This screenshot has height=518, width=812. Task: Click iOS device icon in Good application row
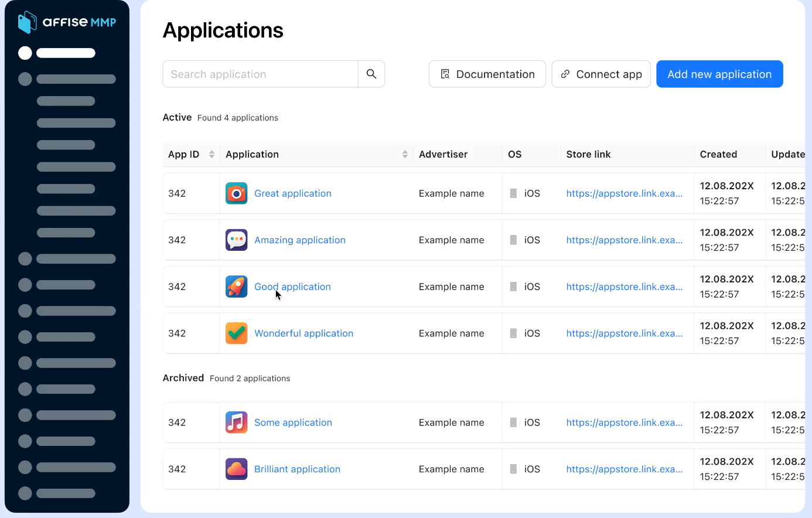point(513,287)
